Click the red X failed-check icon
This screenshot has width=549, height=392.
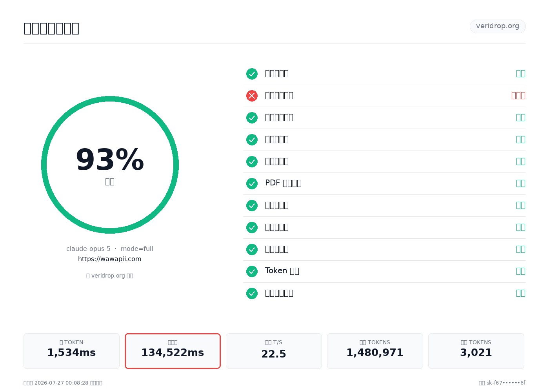[252, 96]
